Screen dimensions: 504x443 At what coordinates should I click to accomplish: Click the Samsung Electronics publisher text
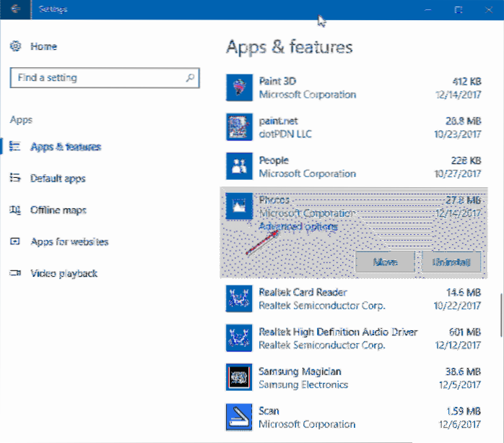click(303, 384)
